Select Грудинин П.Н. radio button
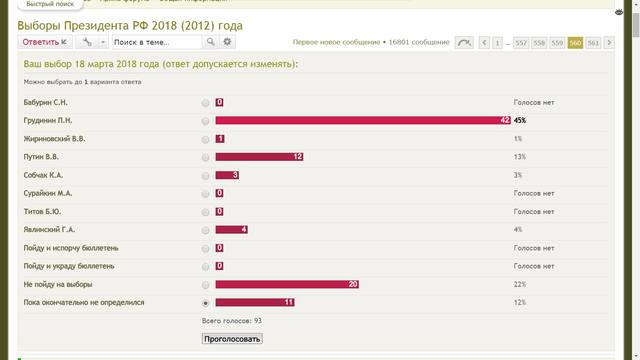Image resolution: width=640 pixels, height=360 pixels. (205, 121)
